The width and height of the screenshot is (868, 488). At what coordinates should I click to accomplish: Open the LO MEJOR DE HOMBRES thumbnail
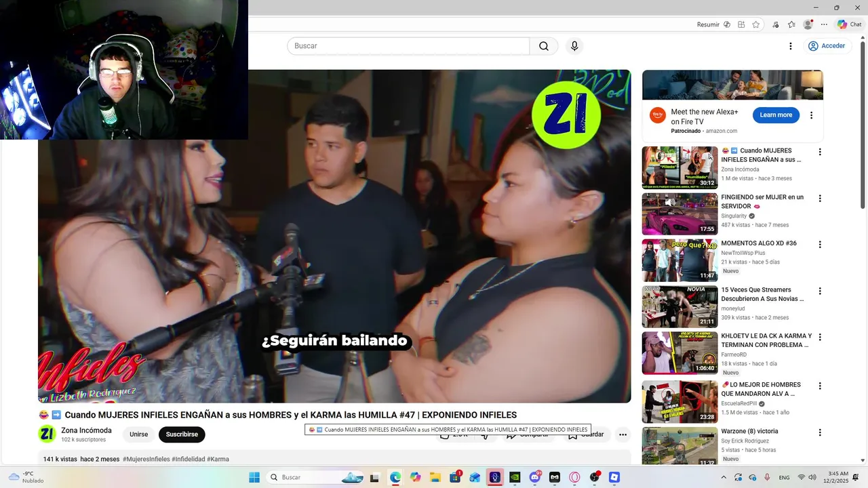pyautogui.click(x=679, y=402)
